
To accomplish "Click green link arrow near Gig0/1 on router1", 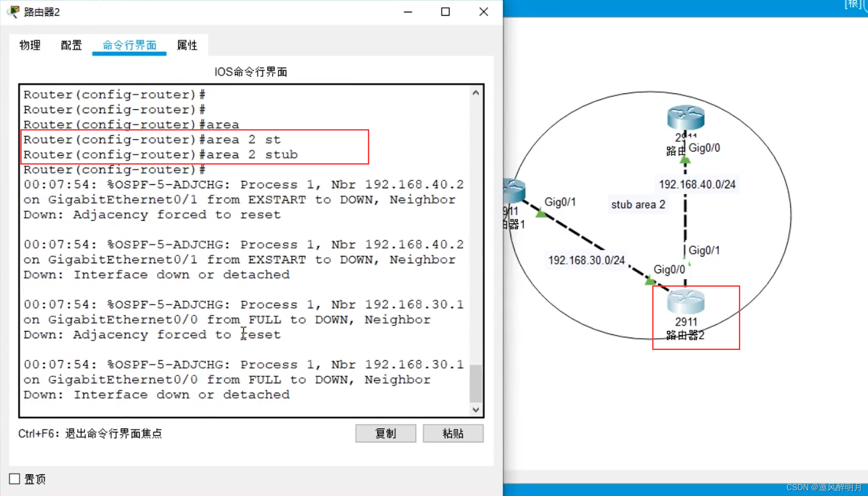I will 540,214.
